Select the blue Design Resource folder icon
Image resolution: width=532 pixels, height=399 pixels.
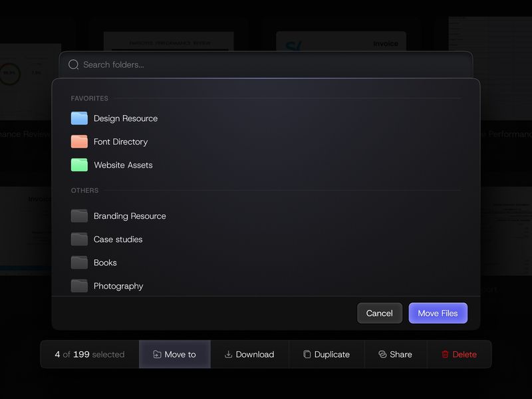(79, 118)
